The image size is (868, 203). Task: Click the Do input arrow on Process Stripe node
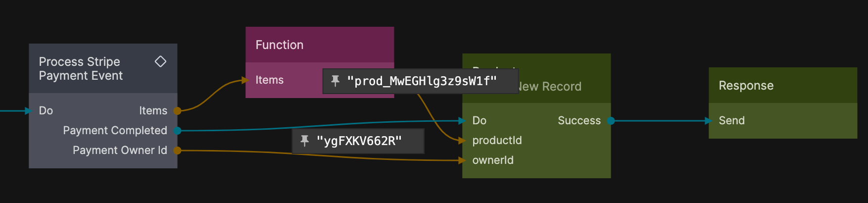29,111
